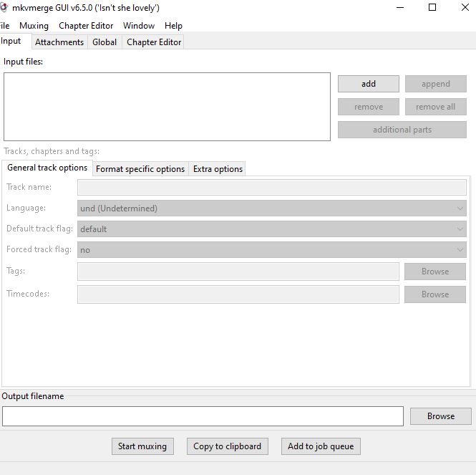Close the mkvmerge GUI window
Screen dimensions: 476x475
[x=465, y=7]
